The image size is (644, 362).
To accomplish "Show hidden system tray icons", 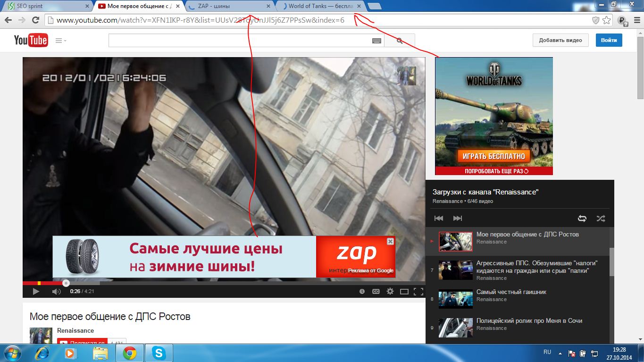I will point(560,353).
